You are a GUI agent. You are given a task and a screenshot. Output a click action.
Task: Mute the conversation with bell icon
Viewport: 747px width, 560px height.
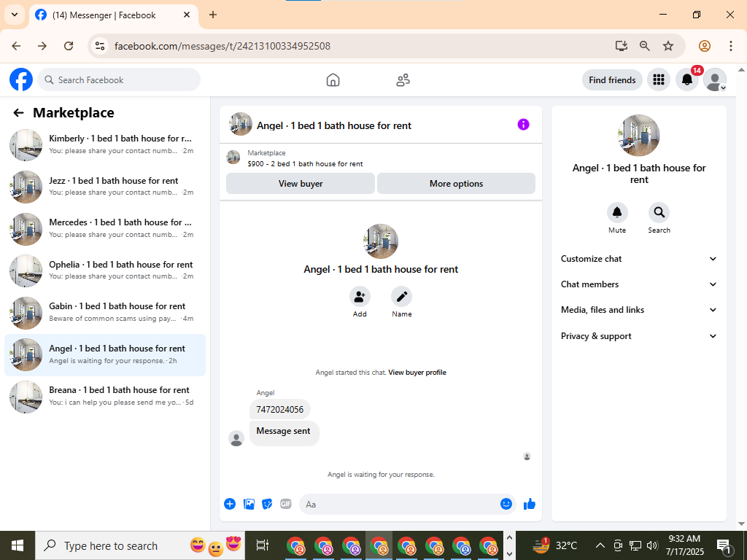click(617, 212)
